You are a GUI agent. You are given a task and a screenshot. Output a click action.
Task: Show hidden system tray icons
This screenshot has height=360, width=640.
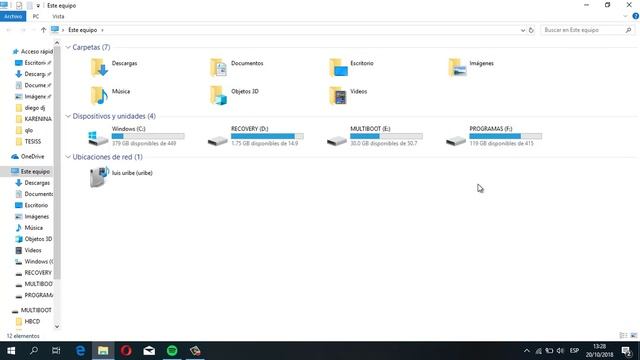click(x=527, y=351)
